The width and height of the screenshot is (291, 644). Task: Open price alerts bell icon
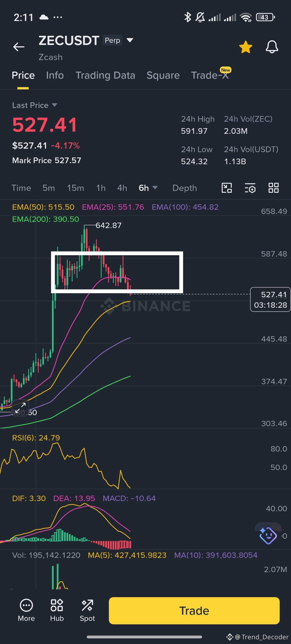point(272,47)
